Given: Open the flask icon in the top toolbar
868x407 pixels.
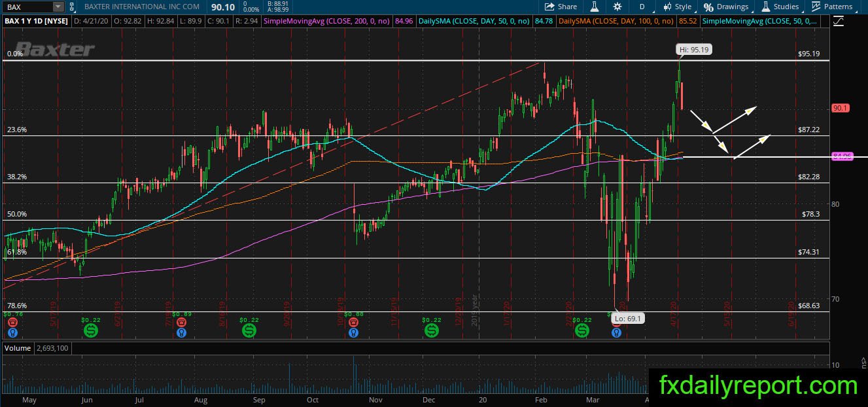Looking at the screenshot, I should [x=595, y=7].
